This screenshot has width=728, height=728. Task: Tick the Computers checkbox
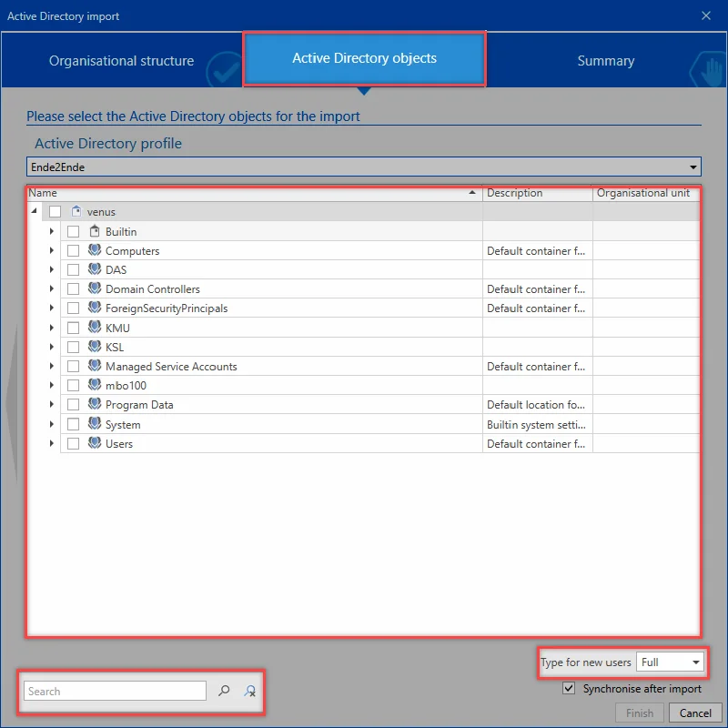click(73, 251)
